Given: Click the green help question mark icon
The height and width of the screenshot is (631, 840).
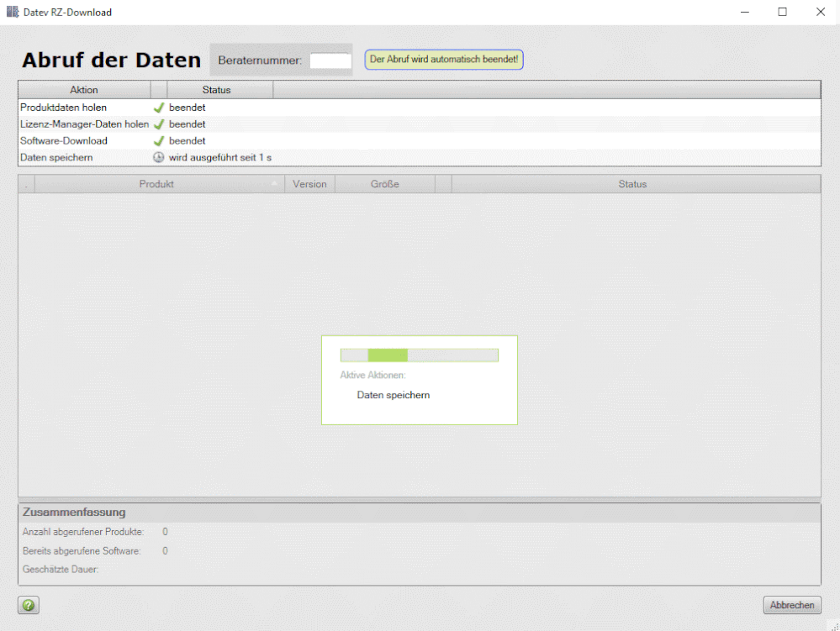Looking at the screenshot, I should tap(29, 605).
